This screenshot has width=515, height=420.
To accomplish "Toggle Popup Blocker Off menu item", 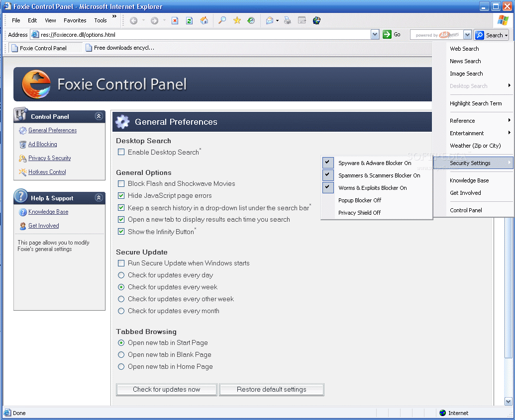I will tap(376, 200).
